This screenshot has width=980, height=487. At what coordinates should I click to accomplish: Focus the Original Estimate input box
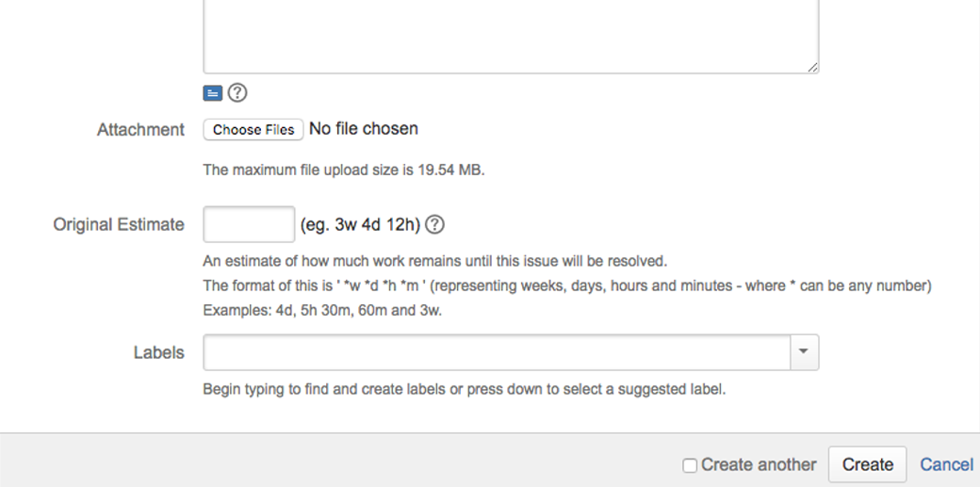pos(249,225)
